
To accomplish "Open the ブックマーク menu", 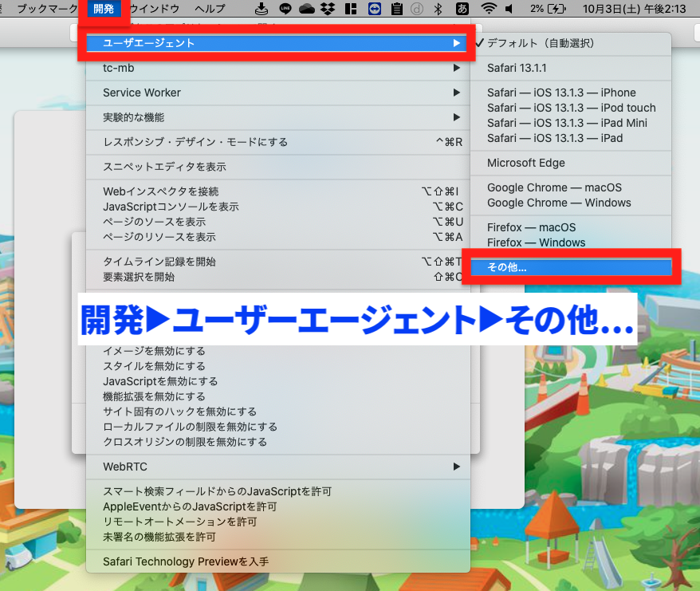I will [x=47, y=9].
